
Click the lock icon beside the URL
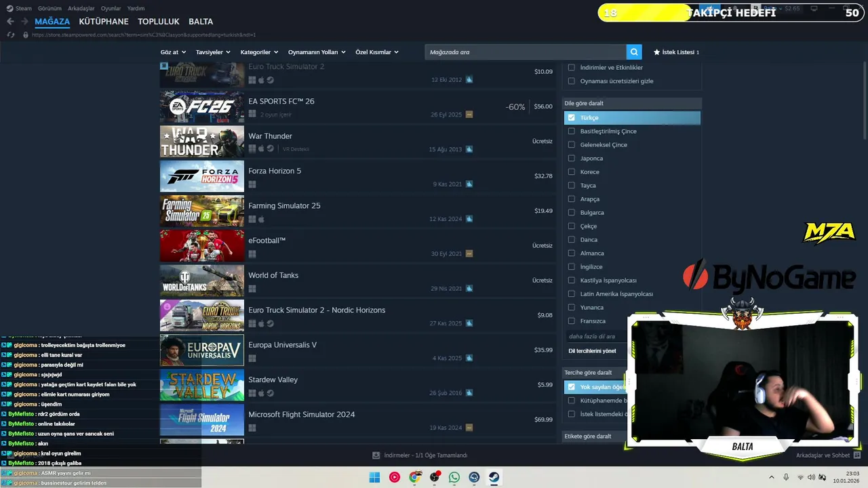coord(26,35)
